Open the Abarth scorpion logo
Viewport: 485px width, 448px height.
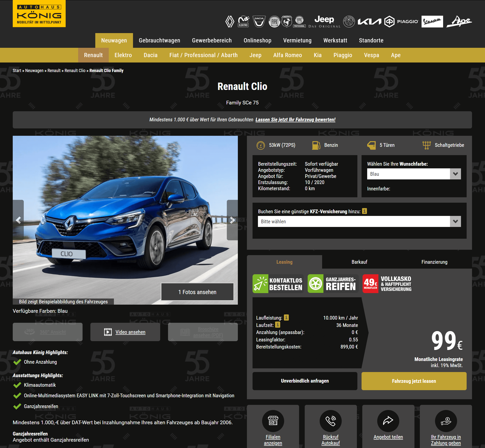tap(287, 22)
